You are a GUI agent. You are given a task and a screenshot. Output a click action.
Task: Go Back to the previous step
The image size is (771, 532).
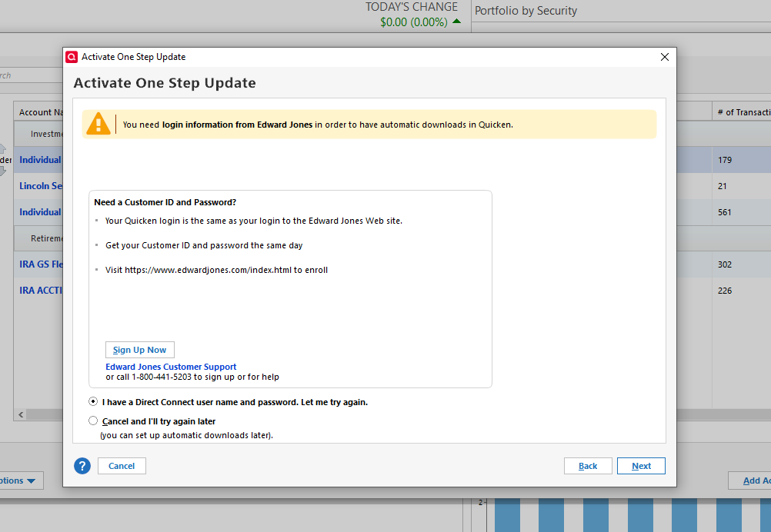[x=588, y=466]
